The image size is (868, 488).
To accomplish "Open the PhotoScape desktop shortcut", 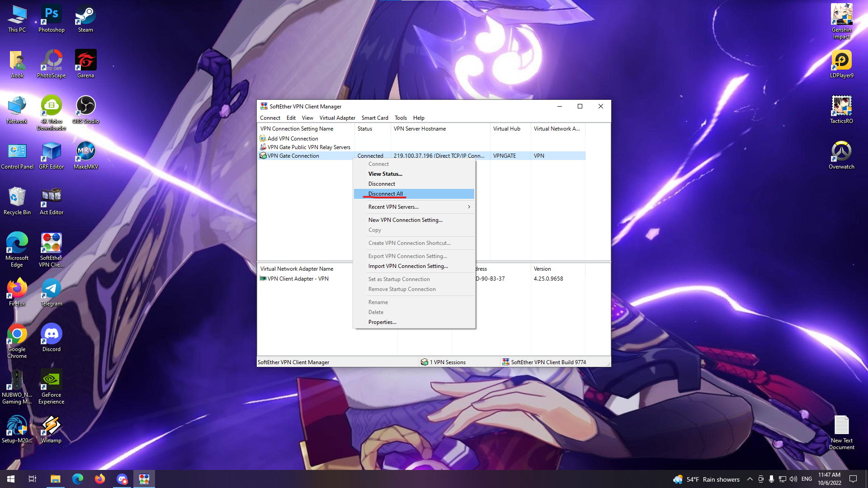I will tap(51, 64).
